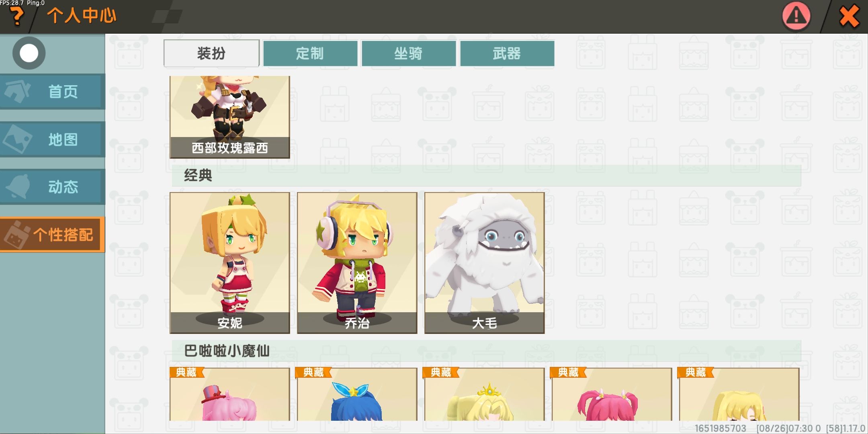This screenshot has height=434, width=868.
Task: Open 地图 in the sidebar
Action: [53, 139]
